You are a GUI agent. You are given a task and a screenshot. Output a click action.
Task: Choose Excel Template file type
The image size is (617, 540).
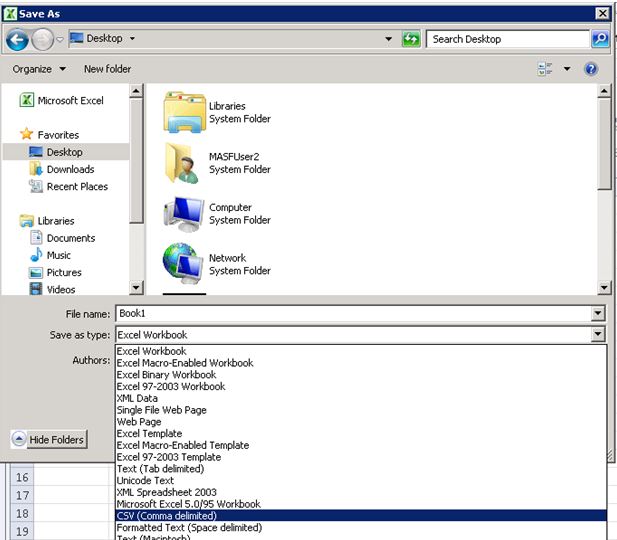(x=361, y=434)
